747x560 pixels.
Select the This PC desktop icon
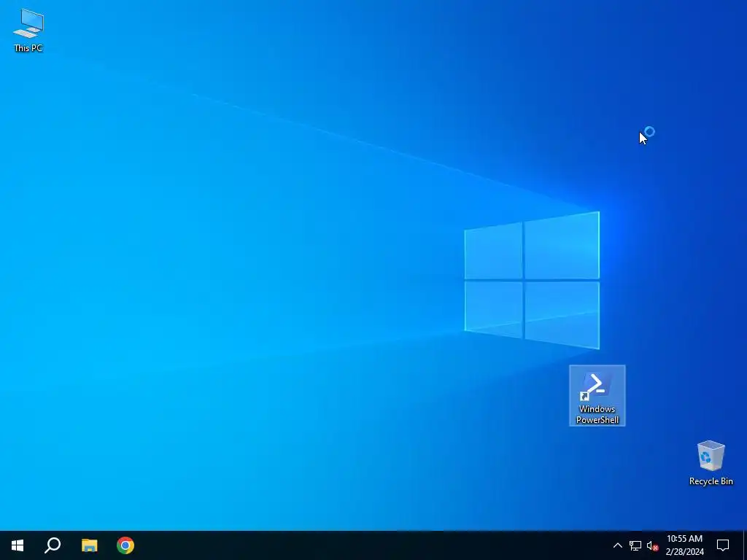pos(28,31)
